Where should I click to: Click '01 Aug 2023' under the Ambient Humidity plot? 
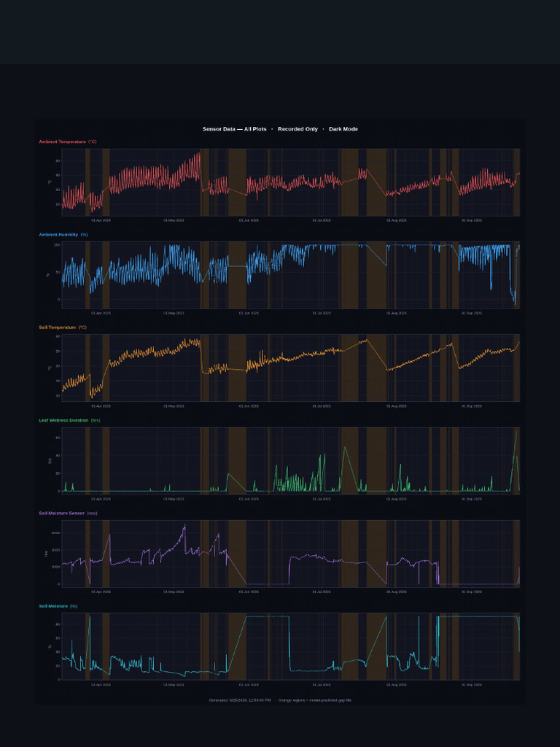point(396,313)
